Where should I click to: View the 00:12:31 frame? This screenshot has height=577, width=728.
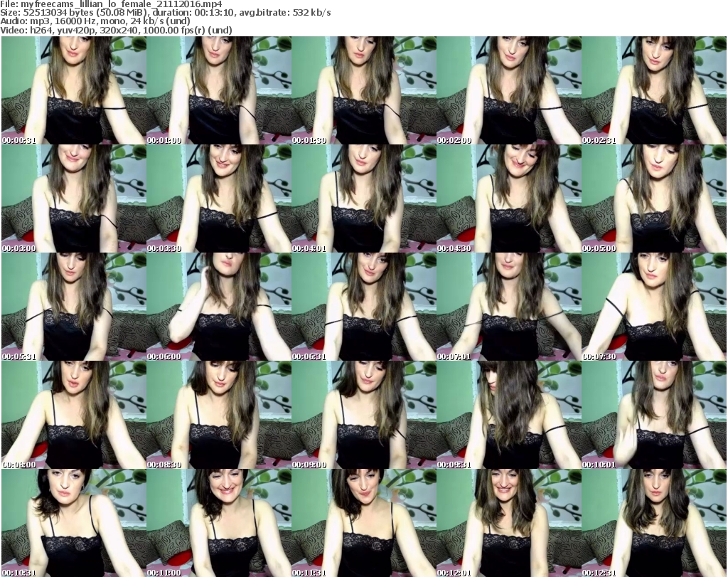(x=654, y=523)
